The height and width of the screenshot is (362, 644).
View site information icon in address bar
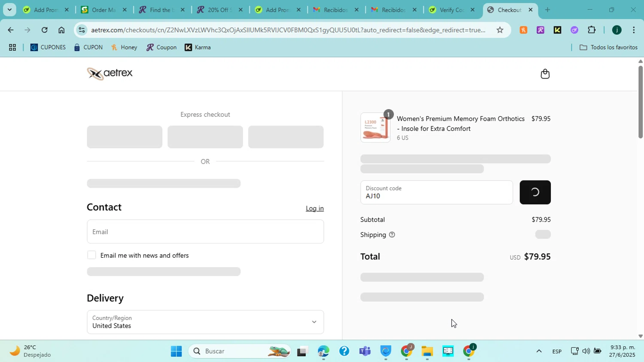point(82,30)
